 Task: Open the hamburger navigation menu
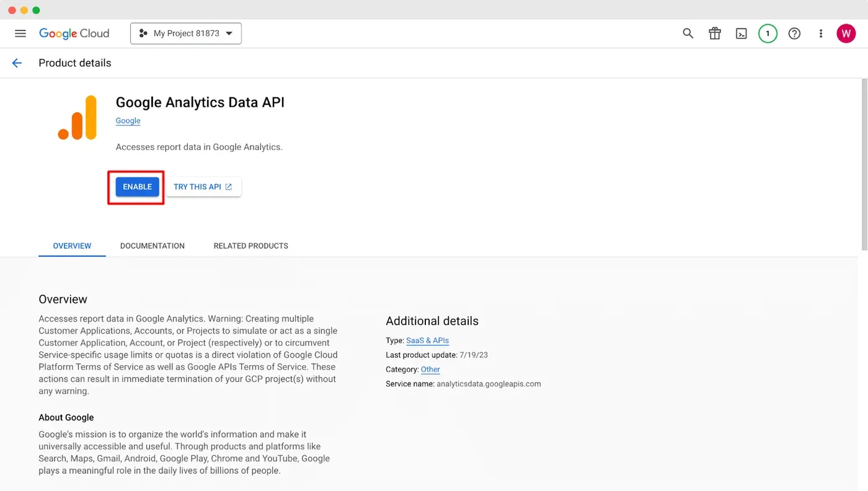(x=20, y=33)
